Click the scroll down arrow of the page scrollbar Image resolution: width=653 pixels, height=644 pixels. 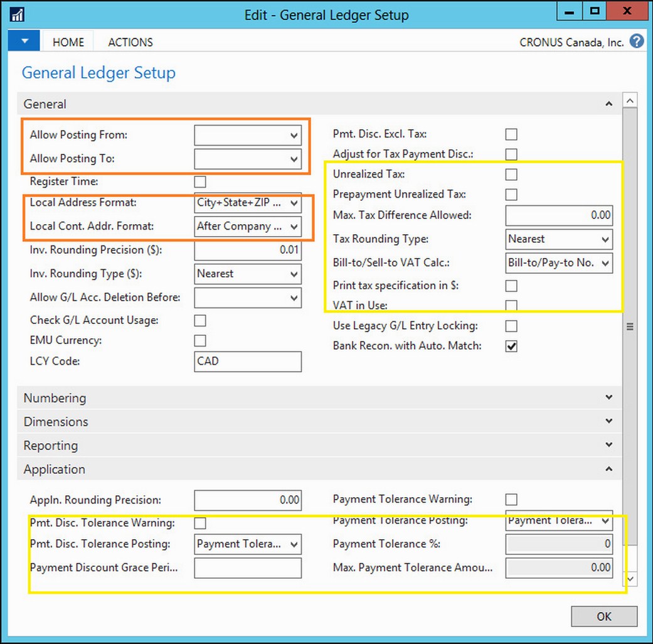pos(630,579)
